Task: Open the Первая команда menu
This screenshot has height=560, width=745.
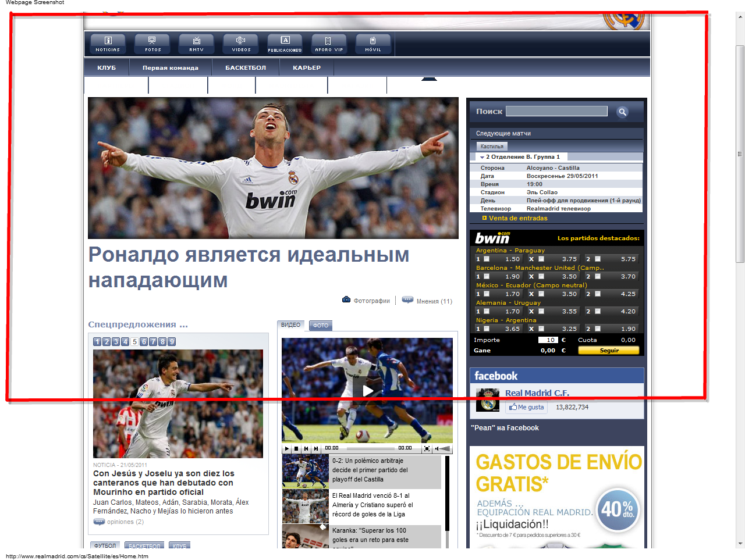Action: coord(171,67)
